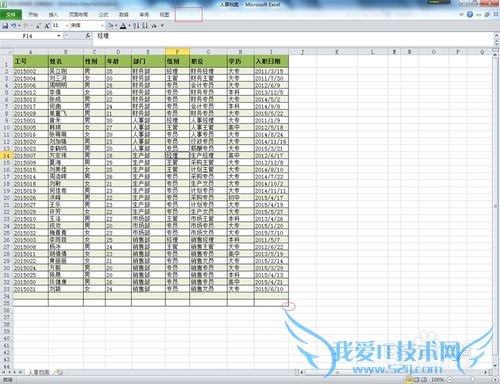Click the Page Break Preview status icon

(424, 379)
